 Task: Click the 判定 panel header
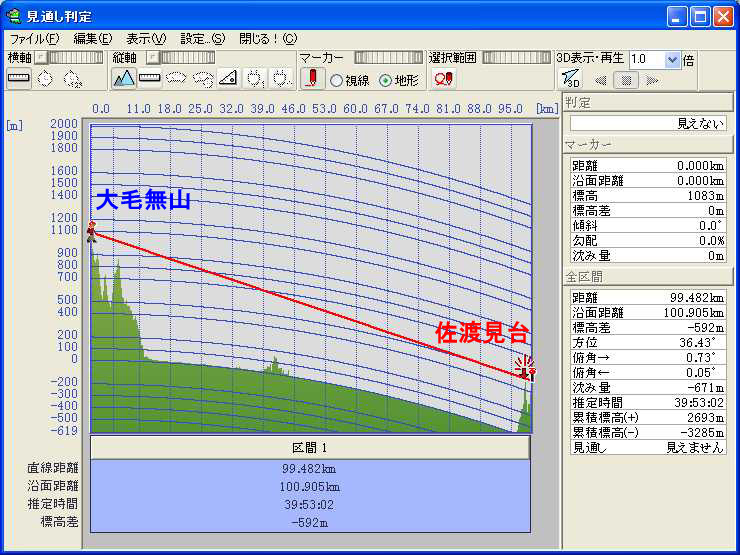648,102
